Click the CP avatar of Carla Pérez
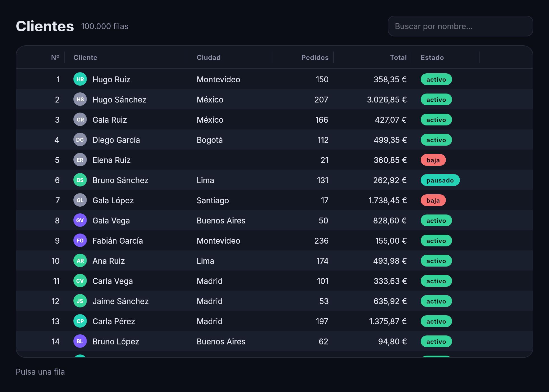 click(x=80, y=321)
